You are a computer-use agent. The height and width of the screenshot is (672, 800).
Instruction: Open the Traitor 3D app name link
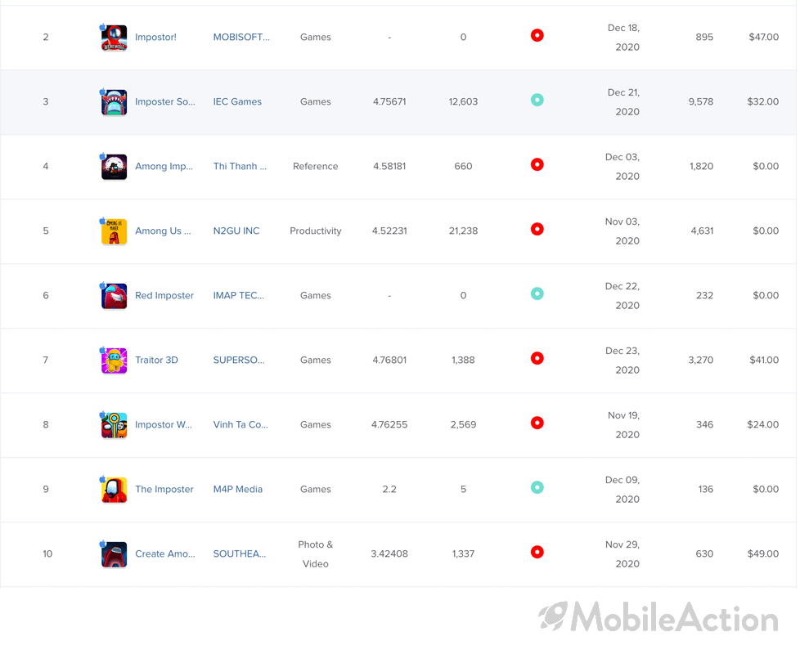(156, 360)
